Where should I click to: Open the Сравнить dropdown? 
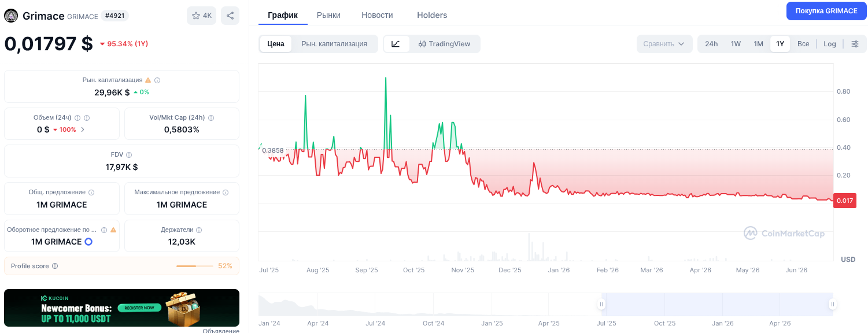coord(664,44)
